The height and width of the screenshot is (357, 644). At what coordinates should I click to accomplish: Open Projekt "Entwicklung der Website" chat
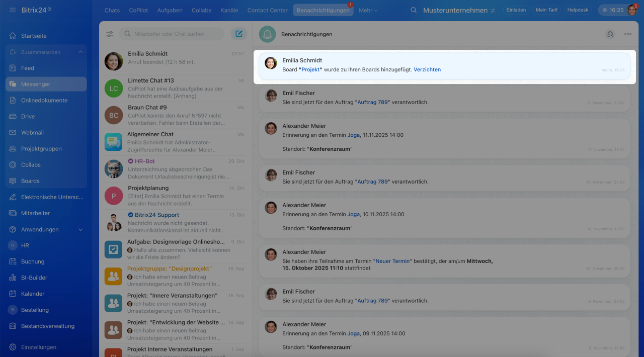tap(175, 330)
